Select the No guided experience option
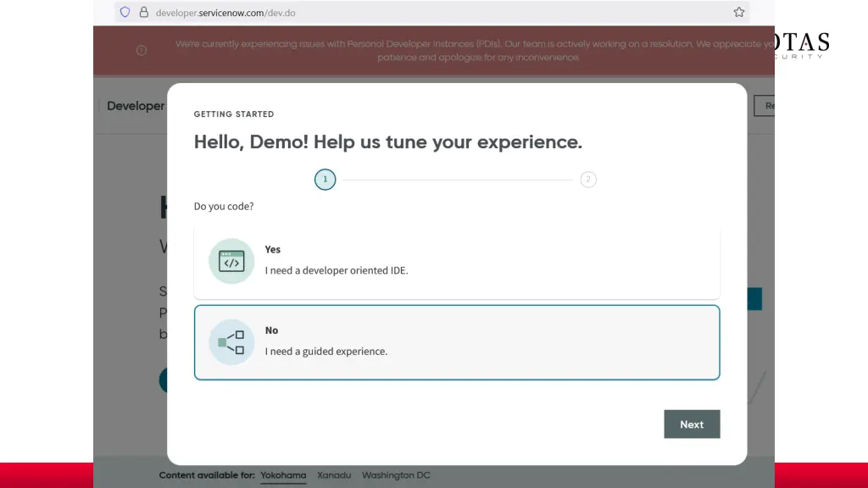 tap(457, 342)
